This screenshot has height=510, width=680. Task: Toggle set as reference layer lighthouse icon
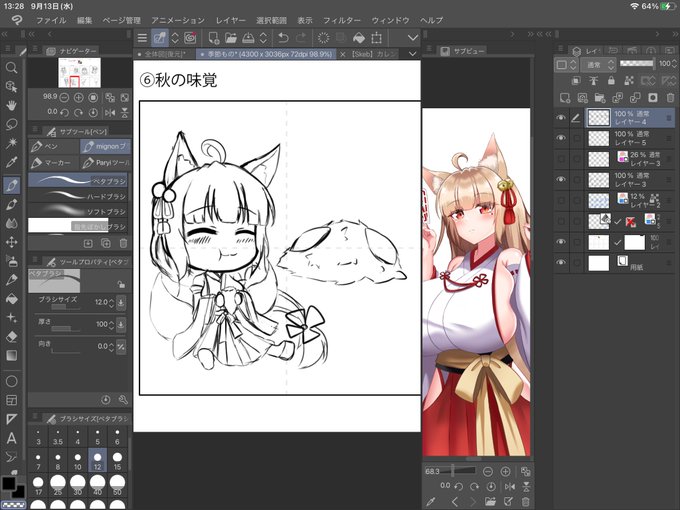[x=593, y=81]
